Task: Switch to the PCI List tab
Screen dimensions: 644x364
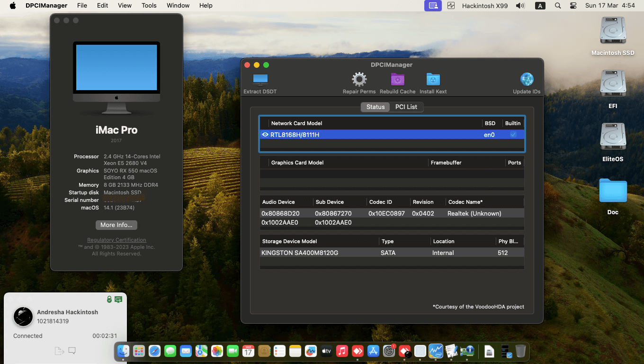Action: (x=406, y=107)
